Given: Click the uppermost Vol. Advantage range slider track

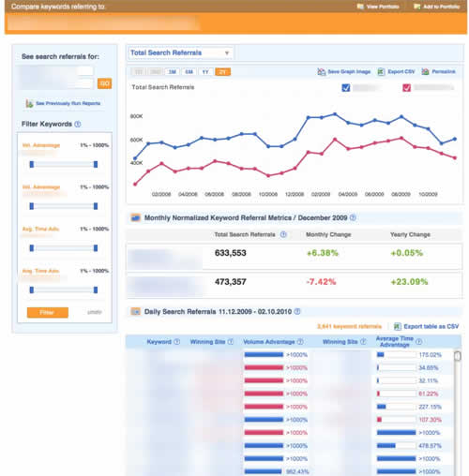Looking at the screenshot, I should click(x=64, y=164).
